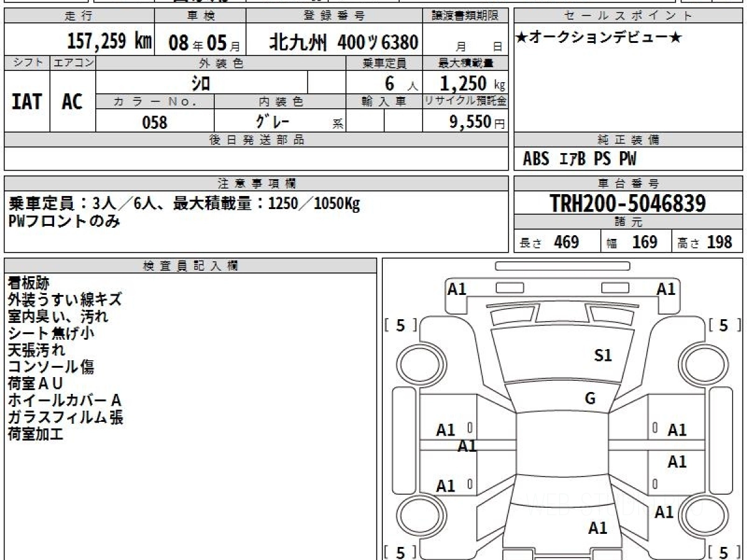Click the upper-left wheel circle in the diagram
Image resolution: width=747 pixels, height=560 pixels.
(416, 363)
